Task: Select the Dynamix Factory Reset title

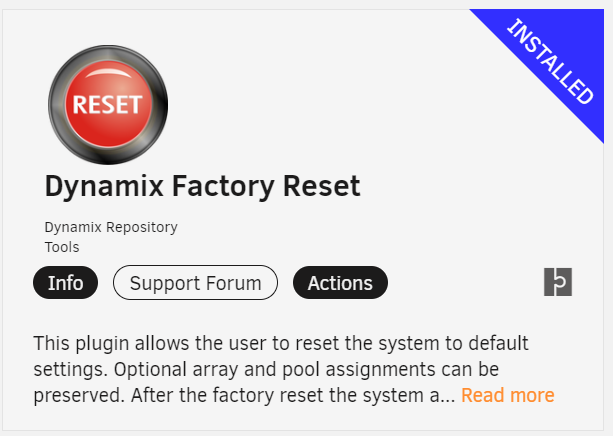Action: pos(203,187)
